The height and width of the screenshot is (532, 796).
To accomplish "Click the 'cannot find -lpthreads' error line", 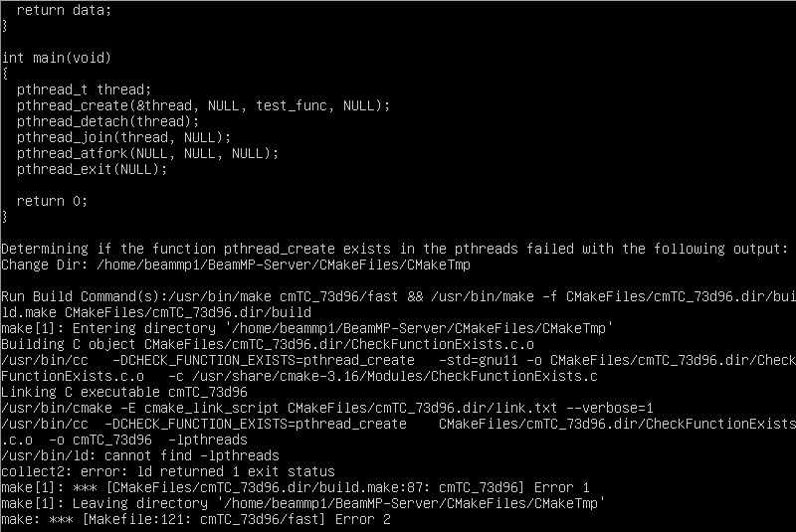I will [x=140, y=455].
